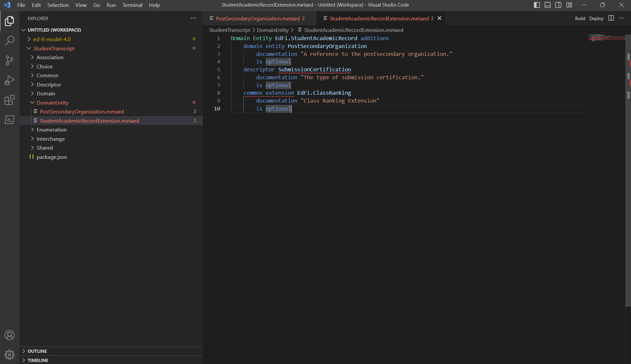This screenshot has width=631, height=364.
Task: Open package.json in the explorer
Action: click(52, 157)
